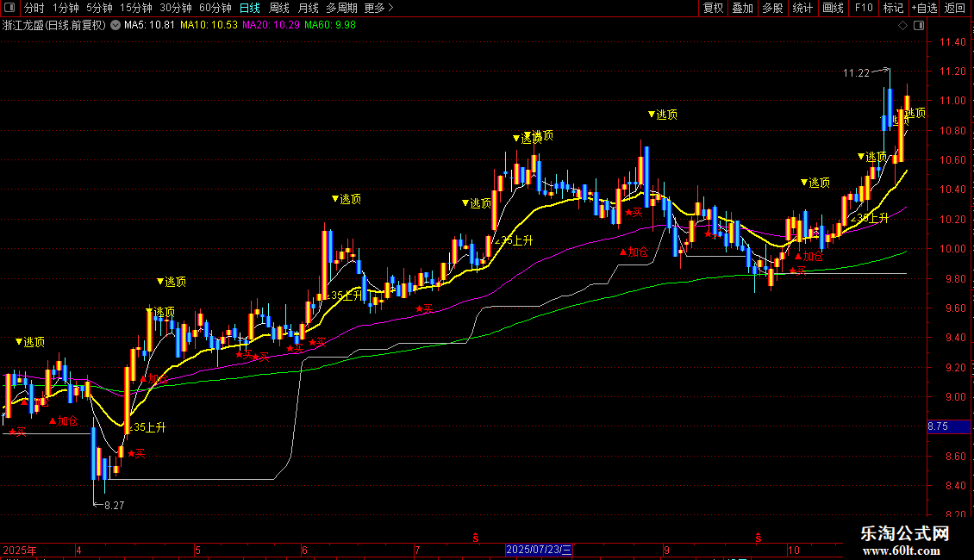Click the 11.22 high price label

856,73
